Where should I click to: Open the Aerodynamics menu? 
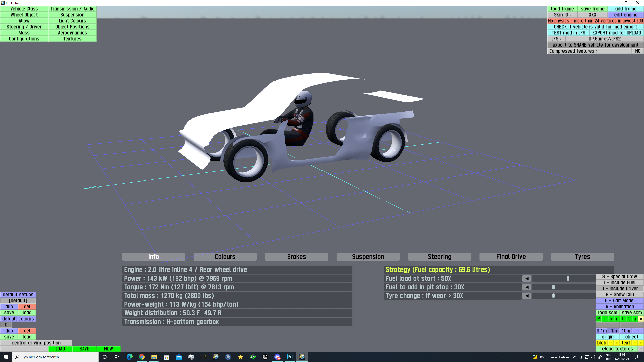pos(72,33)
